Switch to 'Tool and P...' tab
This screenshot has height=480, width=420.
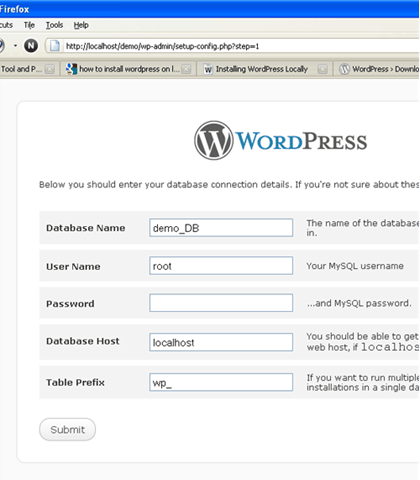coord(28,69)
